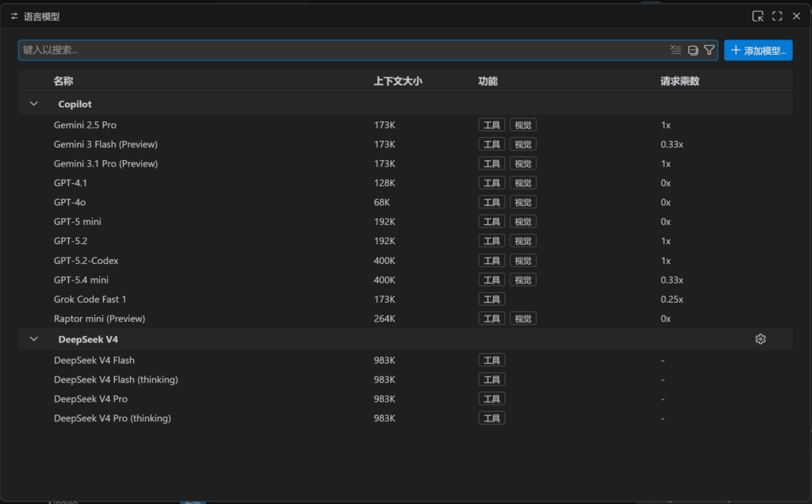The height and width of the screenshot is (504, 812).
Task: Select the GPT-5.2 model name
Action: point(71,241)
